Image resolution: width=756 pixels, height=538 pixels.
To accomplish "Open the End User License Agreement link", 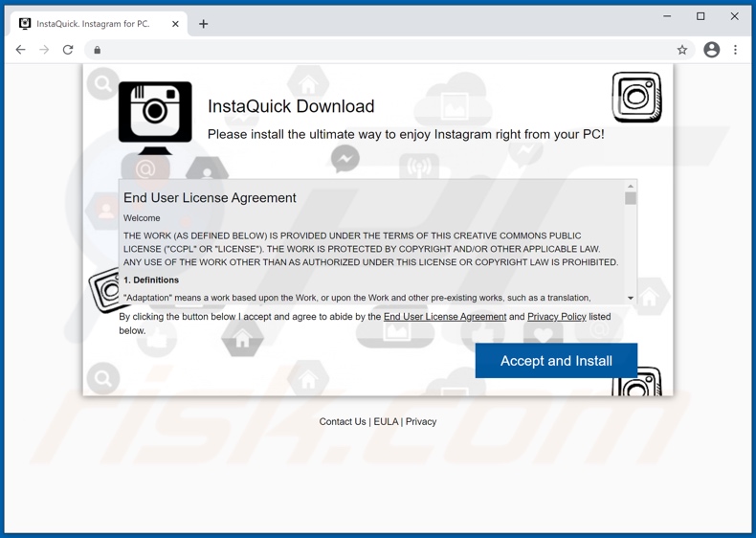I will [x=445, y=317].
